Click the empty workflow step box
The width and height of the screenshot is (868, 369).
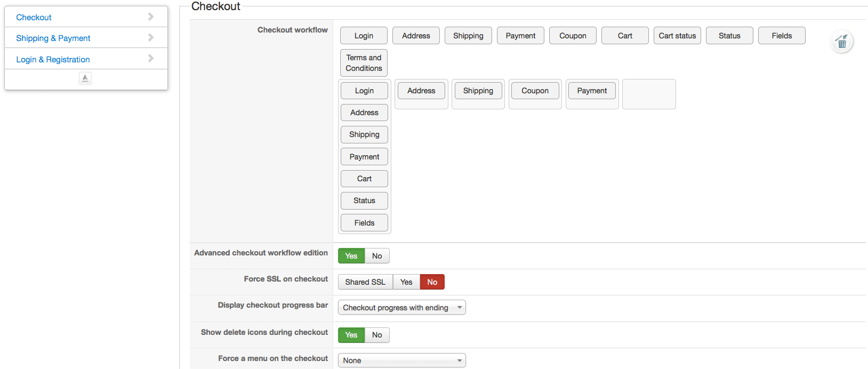coord(649,94)
